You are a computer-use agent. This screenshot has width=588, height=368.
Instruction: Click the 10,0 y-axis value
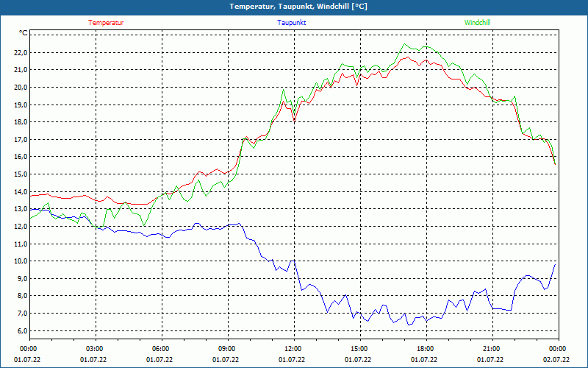(x=21, y=261)
